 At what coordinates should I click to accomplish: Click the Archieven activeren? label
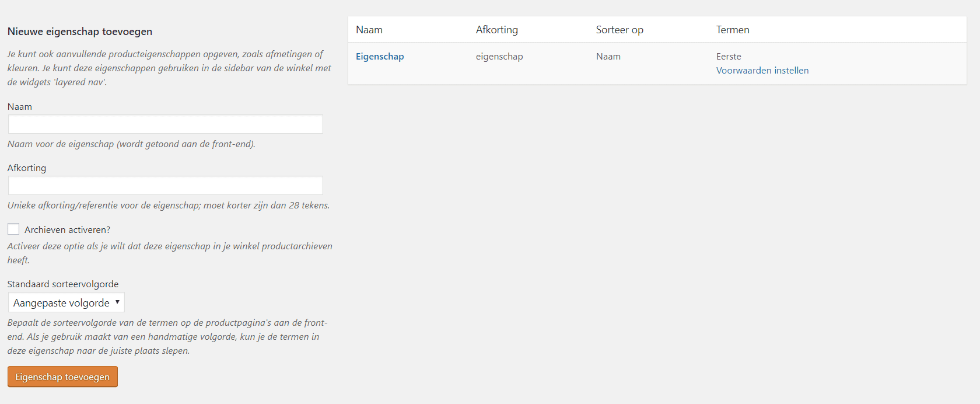click(67, 230)
